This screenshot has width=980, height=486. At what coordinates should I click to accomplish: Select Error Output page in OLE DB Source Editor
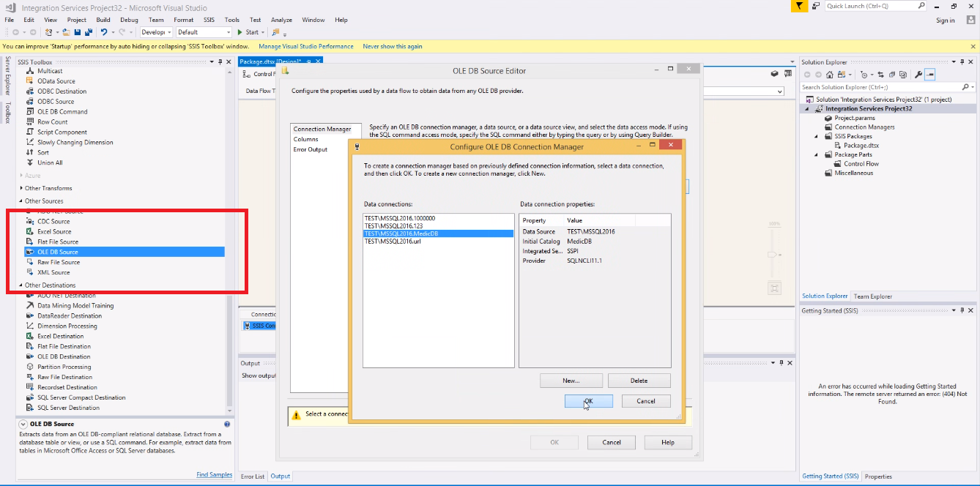[x=311, y=149]
